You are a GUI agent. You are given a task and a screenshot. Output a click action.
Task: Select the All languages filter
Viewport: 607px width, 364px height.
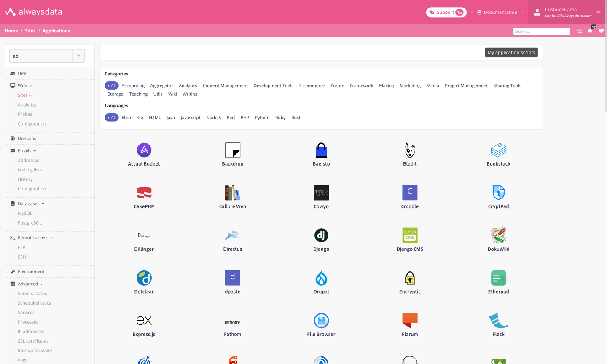(112, 118)
